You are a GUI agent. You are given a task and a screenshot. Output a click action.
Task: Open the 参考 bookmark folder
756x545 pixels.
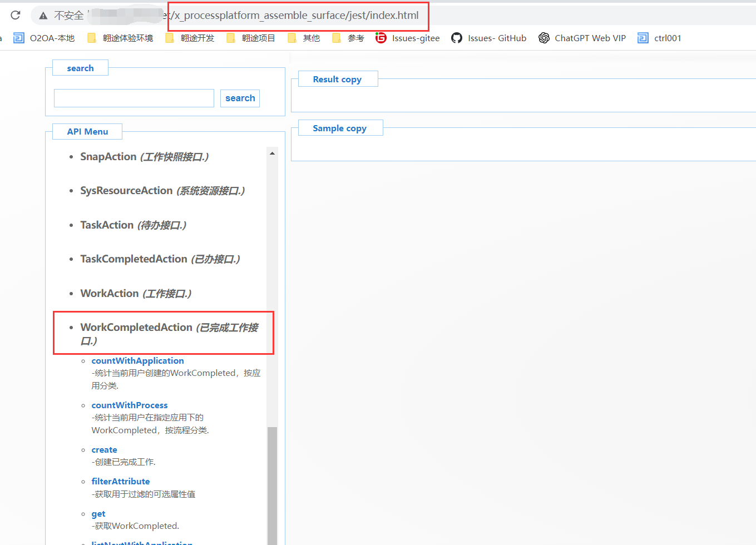coord(348,38)
